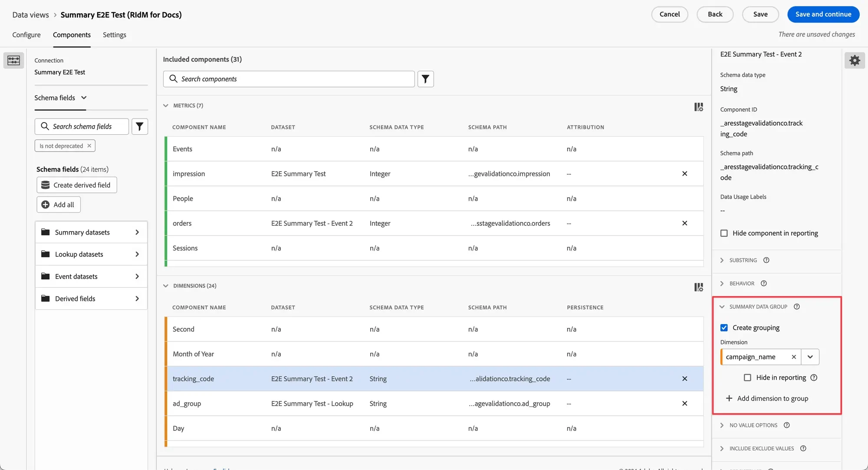Click the Save and continue button
The image size is (868, 470).
823,14
